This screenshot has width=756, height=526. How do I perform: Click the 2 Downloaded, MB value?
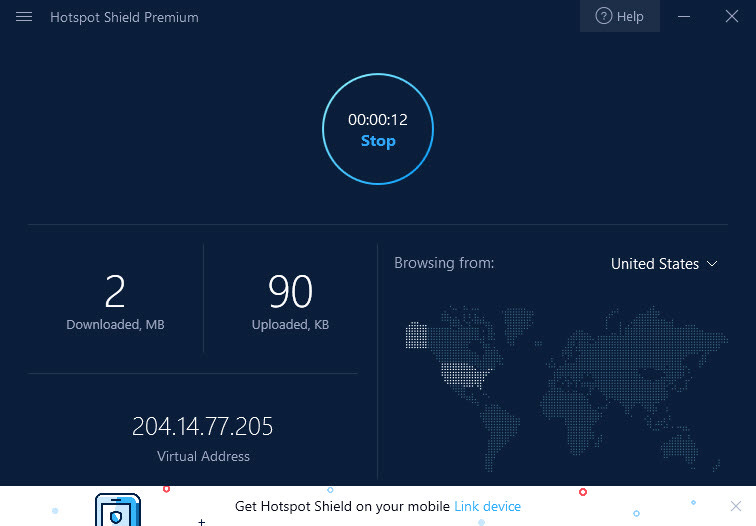pos(115,291)
